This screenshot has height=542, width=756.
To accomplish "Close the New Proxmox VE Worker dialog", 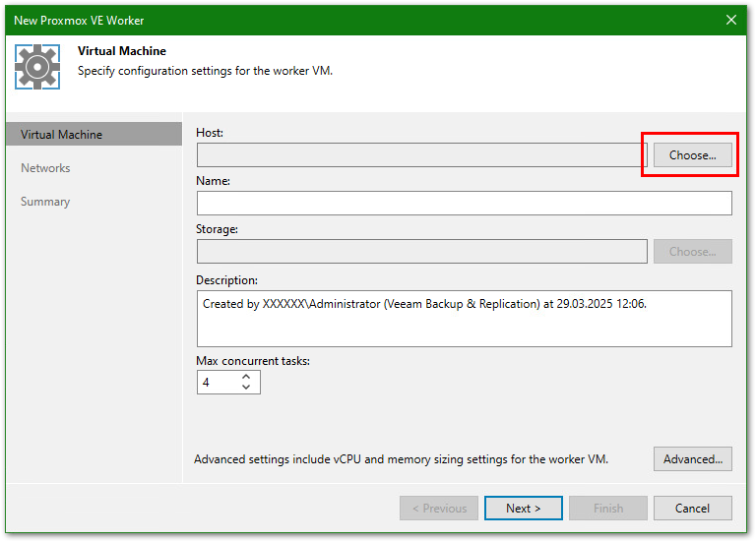I will [730, 19].
